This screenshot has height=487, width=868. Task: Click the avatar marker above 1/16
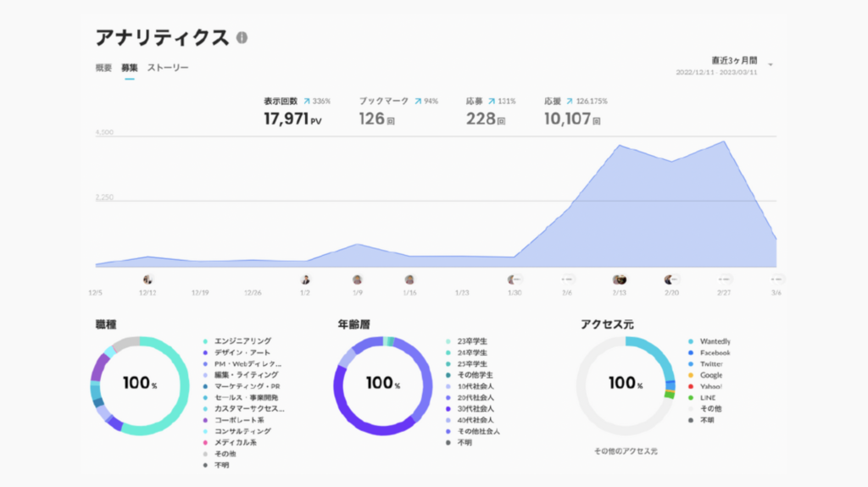[x=409, y=279]
